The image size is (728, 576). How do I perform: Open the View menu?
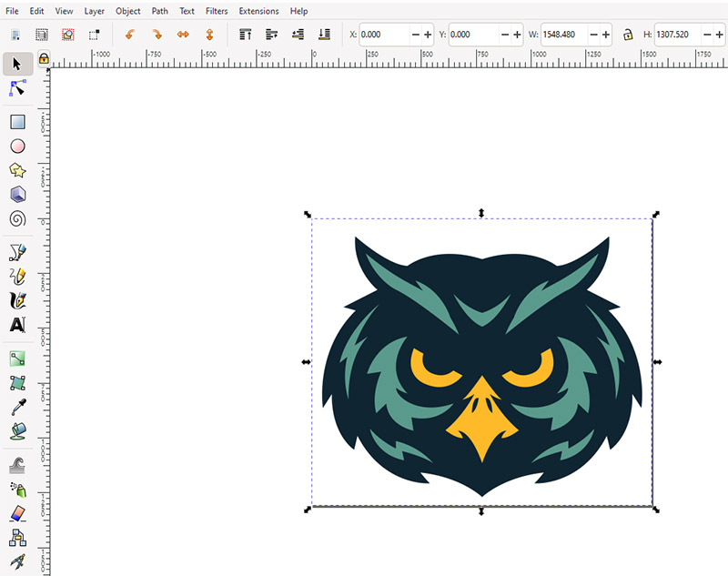64,11
